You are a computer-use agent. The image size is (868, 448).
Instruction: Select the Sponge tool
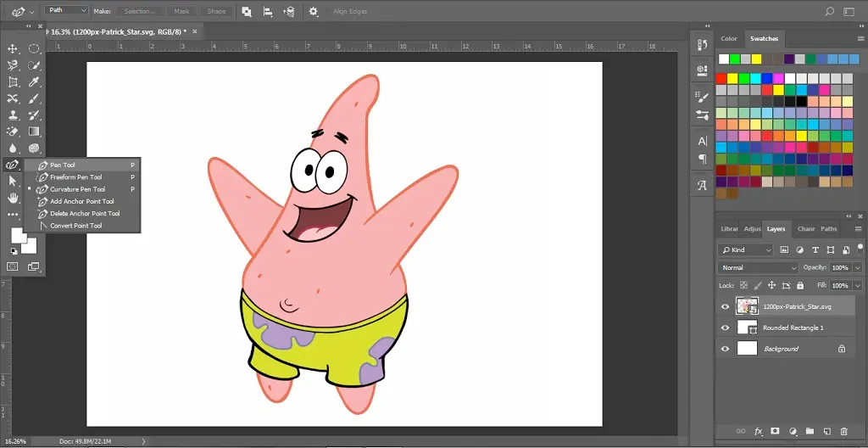coord(34,148)
